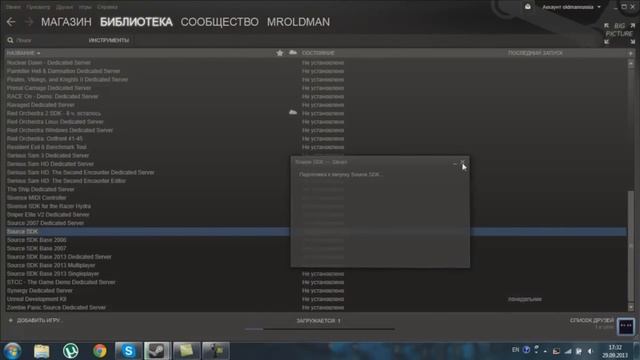Click the Windows Start button

pos(12,351)
